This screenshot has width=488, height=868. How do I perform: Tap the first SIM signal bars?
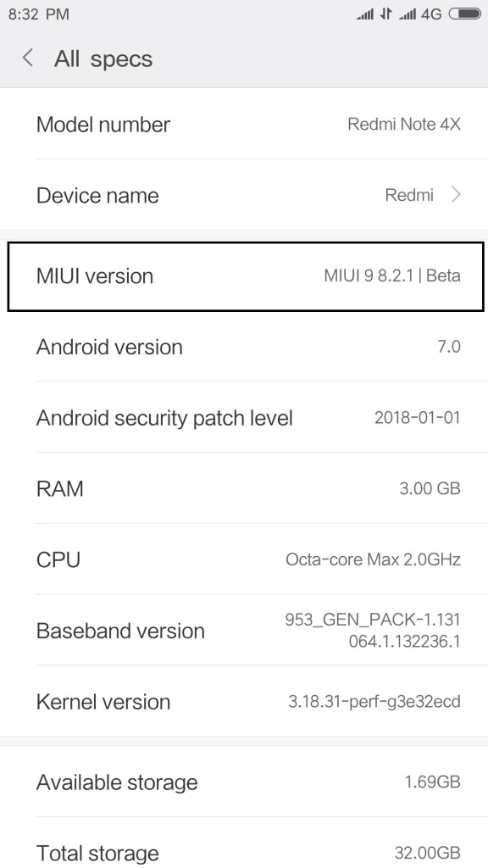[x=364, y=14]
